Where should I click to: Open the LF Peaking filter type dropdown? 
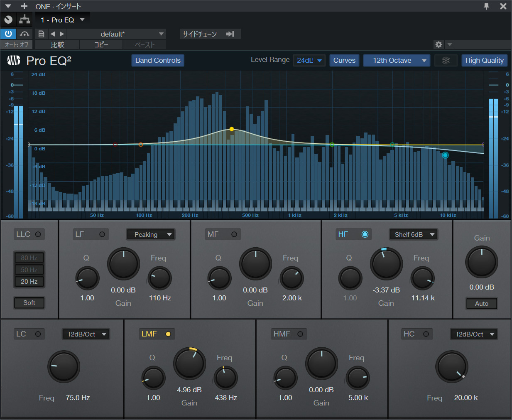click(x=151, y=235)
